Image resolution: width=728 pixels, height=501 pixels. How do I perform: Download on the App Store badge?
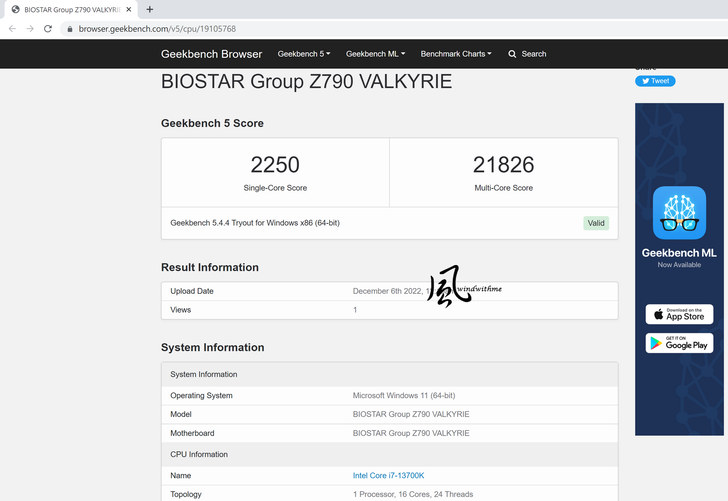pyautogui.click(x=679, y=314)
